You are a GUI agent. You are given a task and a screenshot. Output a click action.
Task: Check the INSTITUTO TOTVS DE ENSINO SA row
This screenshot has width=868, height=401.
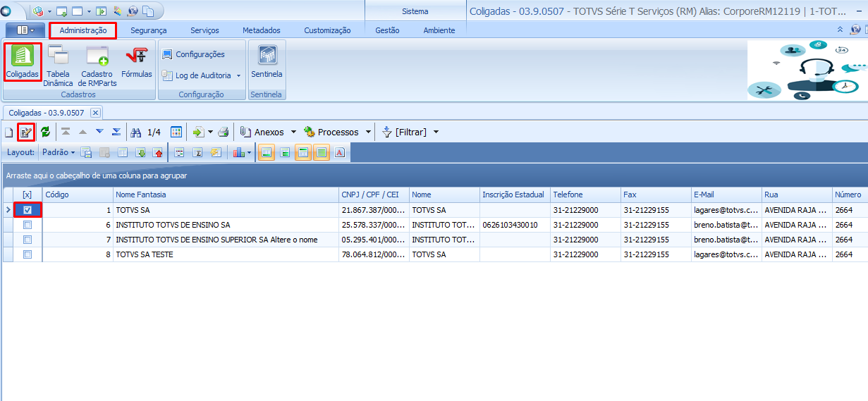tap(27, 225)
